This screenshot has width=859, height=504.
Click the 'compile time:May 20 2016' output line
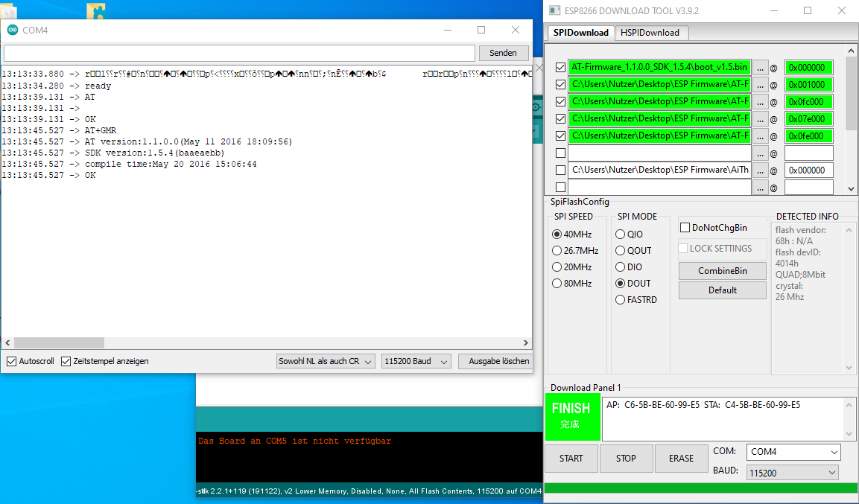pos(171,165)
